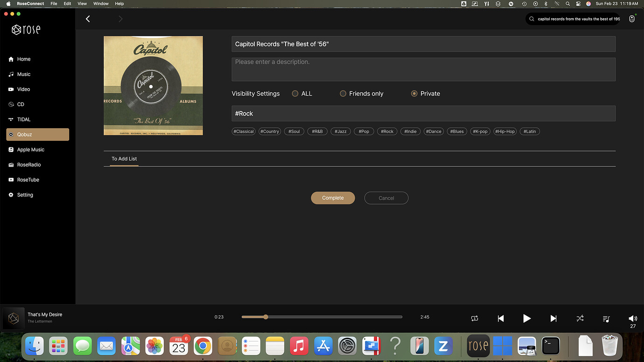Open the remote control icon

[632, 19]
